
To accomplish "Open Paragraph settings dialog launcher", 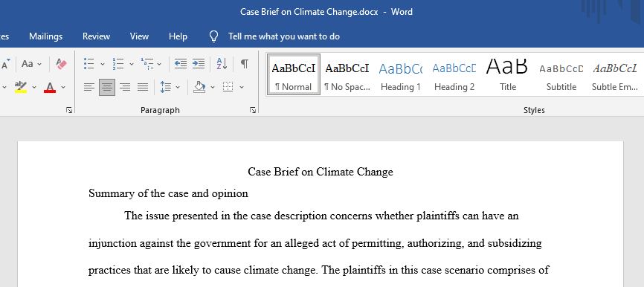I will (253, 110).
